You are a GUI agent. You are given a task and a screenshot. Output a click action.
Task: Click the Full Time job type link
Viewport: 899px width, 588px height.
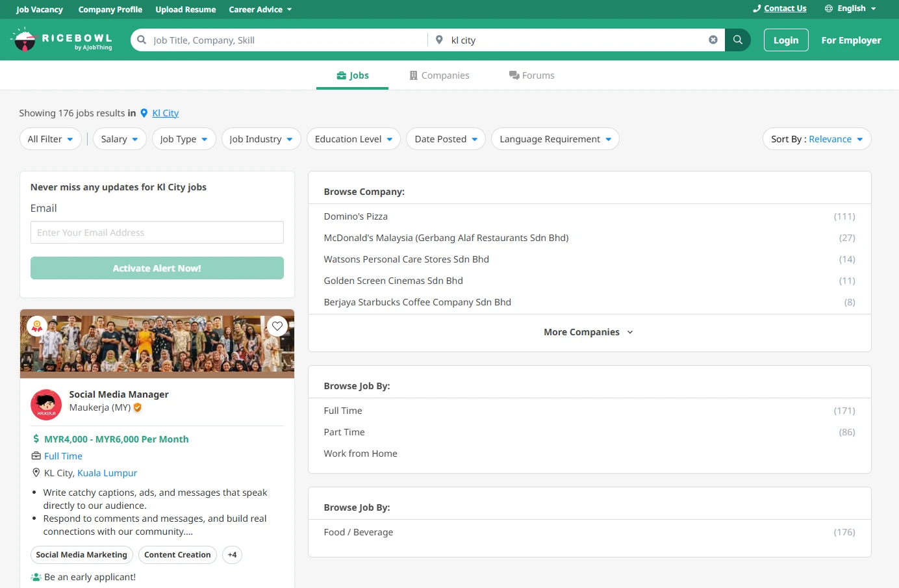pos(63,456)
